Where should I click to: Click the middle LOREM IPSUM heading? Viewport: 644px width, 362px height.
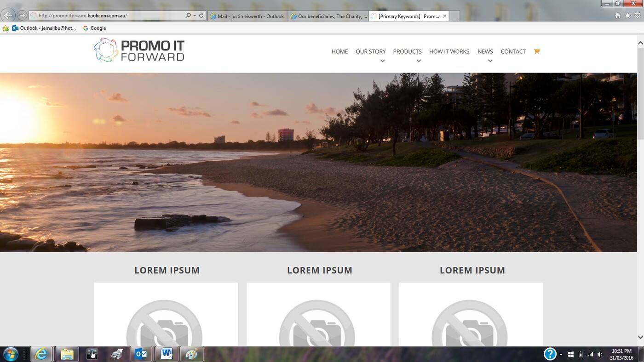(320, 270)
